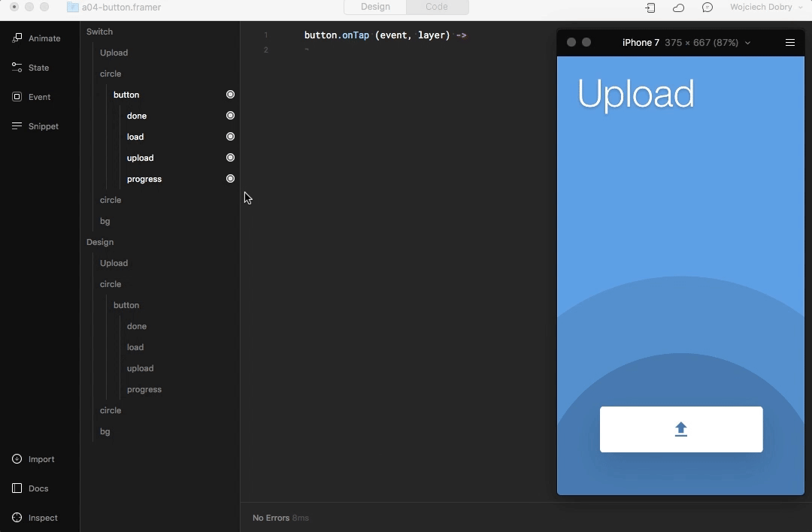This screenshot has width=812, height=532.
Task: Toggle the target marker for done layer
Action: 231,116
